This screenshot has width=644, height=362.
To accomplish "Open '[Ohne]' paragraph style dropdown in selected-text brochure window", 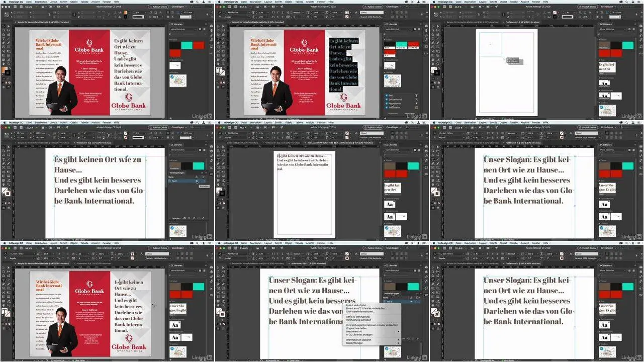I will (373, 13).
